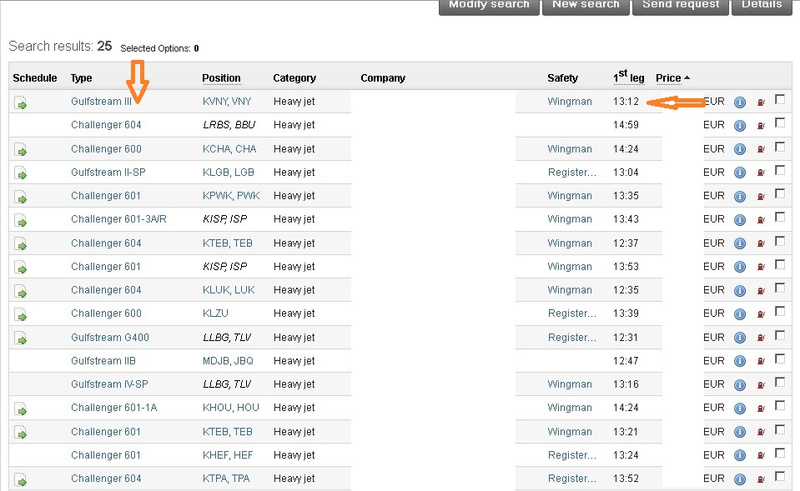Viewport: 800px width, 491px height.
Task: Sort by Position column header
Action: click(x=221, y=78)
